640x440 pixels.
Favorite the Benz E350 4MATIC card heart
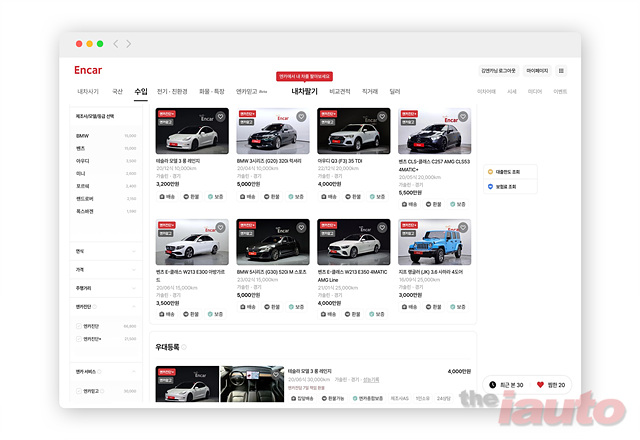[382, 228]
